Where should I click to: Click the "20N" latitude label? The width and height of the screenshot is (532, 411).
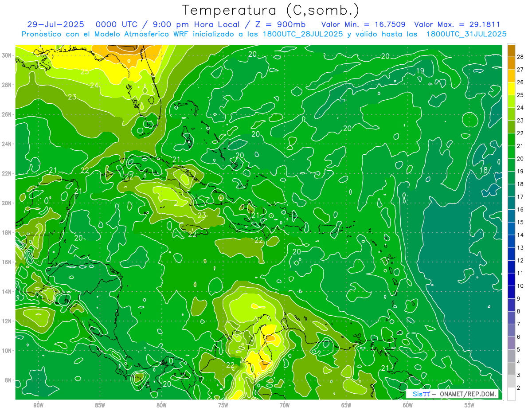(8, 203)
